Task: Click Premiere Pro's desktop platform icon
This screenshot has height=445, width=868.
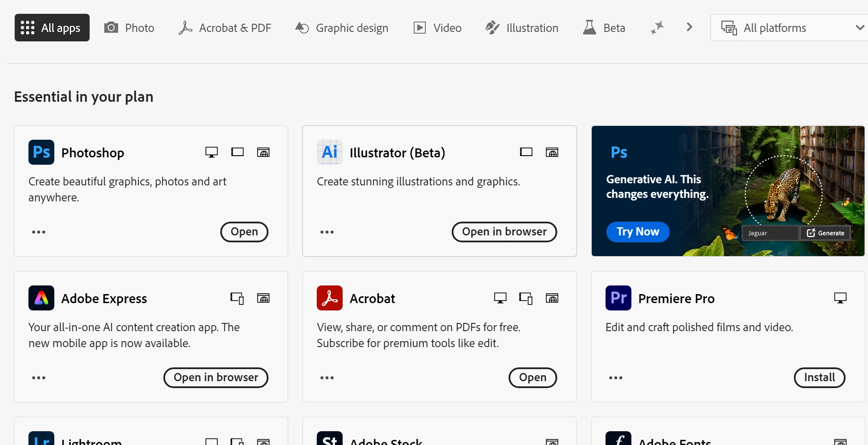Action: click(x=840, y=298)
